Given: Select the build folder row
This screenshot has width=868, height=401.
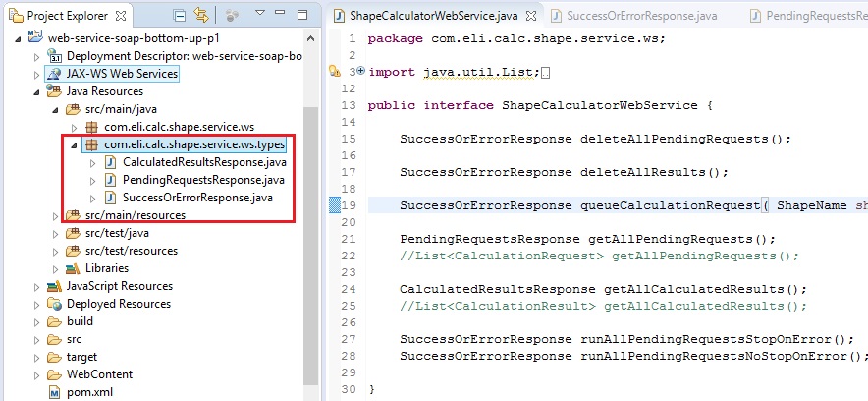Looking at the screenshot, I should click(x=80, y=321).
